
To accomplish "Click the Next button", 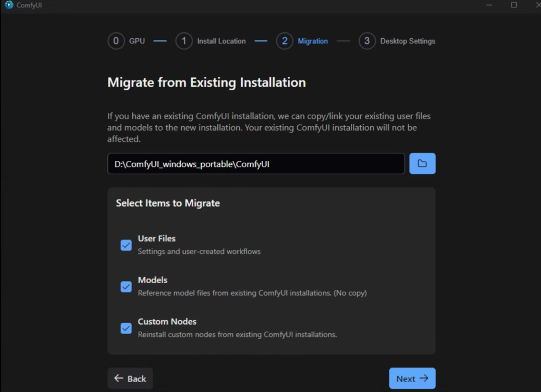I will coord(412,378).
